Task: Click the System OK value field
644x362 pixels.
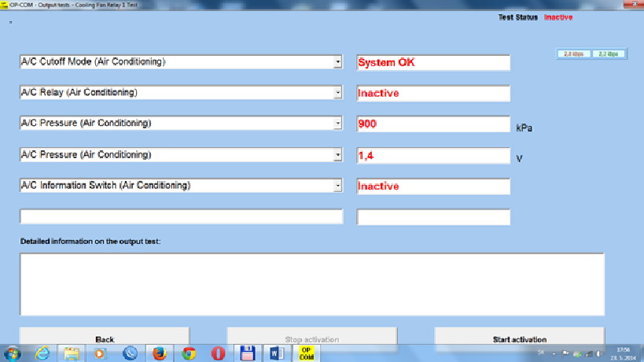Action: pyautogui.click(x=432, y=62)
